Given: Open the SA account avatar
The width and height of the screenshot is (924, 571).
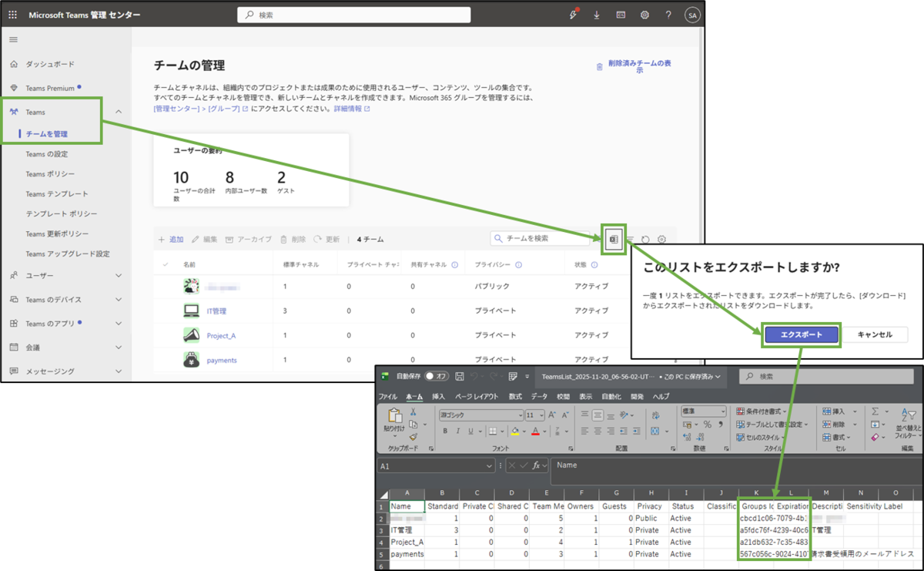Looking at the screenshot, I should tap(692, 15).
